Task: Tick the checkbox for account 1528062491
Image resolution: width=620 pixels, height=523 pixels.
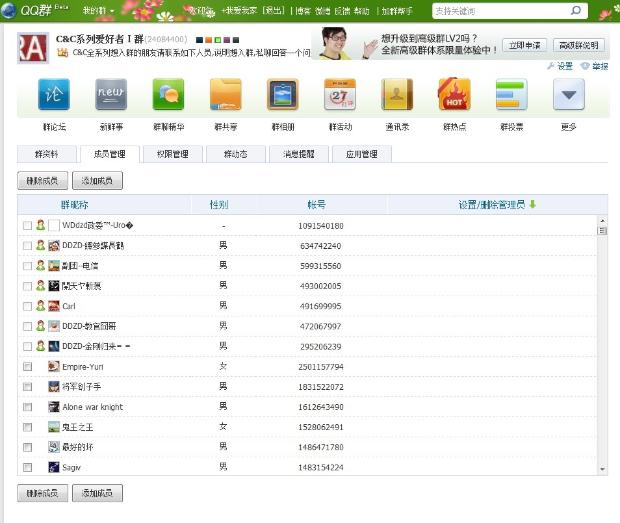Action: pos(27,427)
